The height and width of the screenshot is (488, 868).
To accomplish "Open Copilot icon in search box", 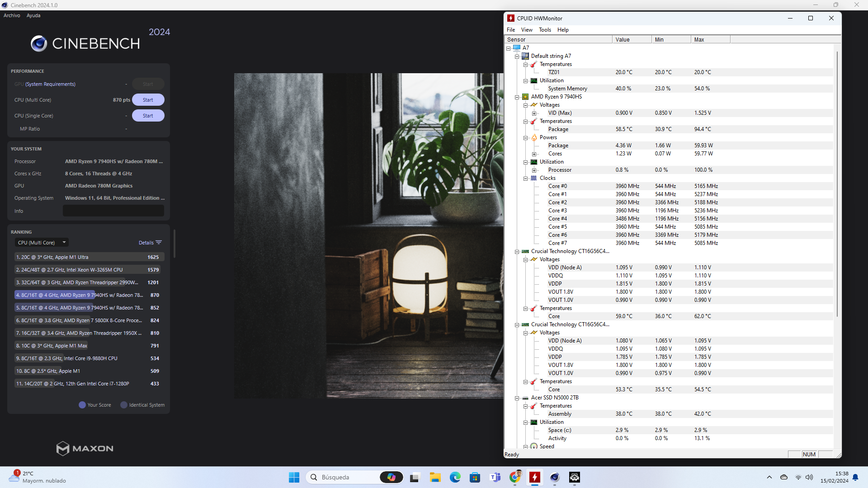I will coord(392,477).
